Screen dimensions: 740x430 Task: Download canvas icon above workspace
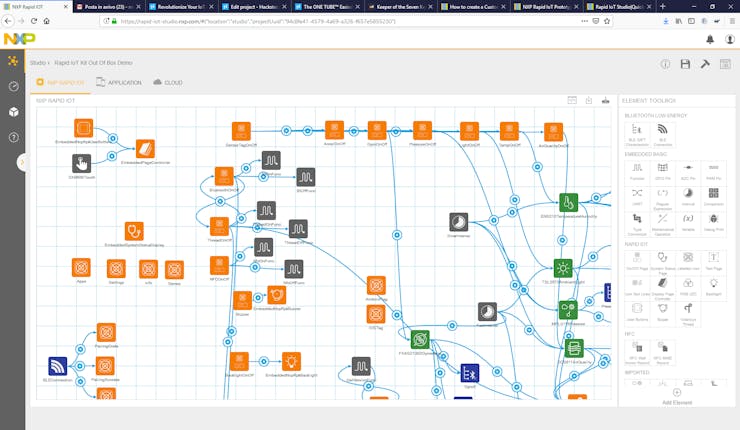click(589, 100)
